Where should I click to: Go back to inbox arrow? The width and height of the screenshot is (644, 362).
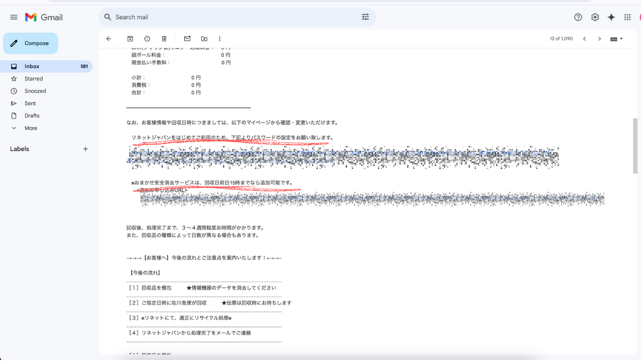[x=109, y=39]
